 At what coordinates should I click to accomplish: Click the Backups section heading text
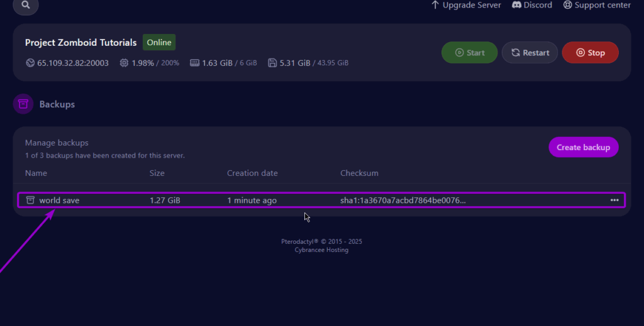57,104
